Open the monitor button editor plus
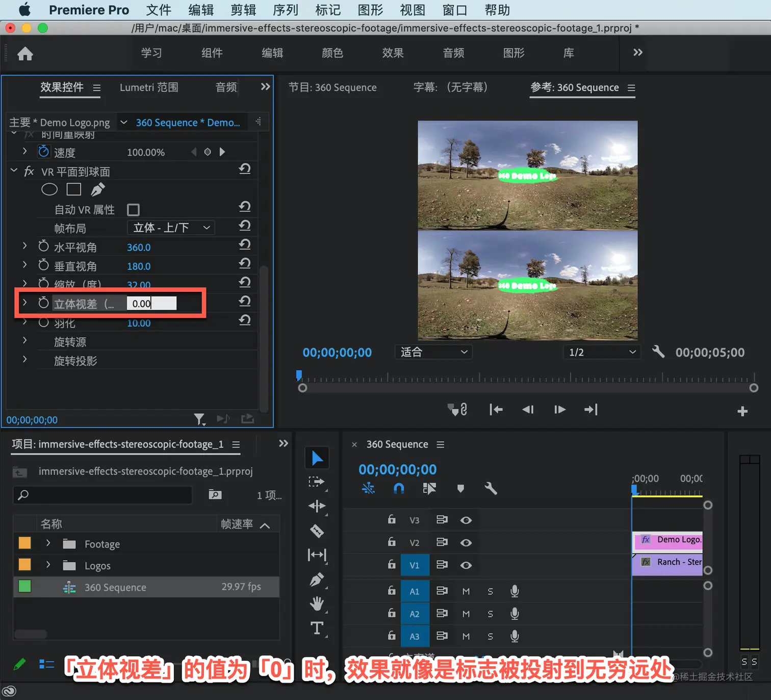Image resolution: width=771 pixels, height=700 pixels. [x=742, y=411]
